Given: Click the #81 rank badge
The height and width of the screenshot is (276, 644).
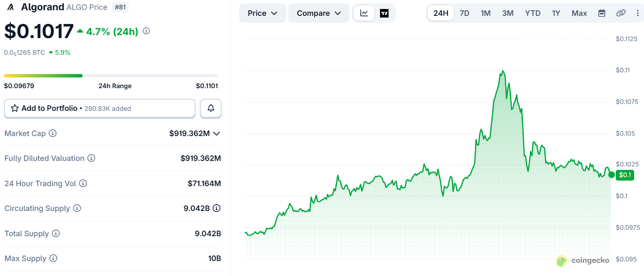Looking at the screenshot, I should point(120,7).
